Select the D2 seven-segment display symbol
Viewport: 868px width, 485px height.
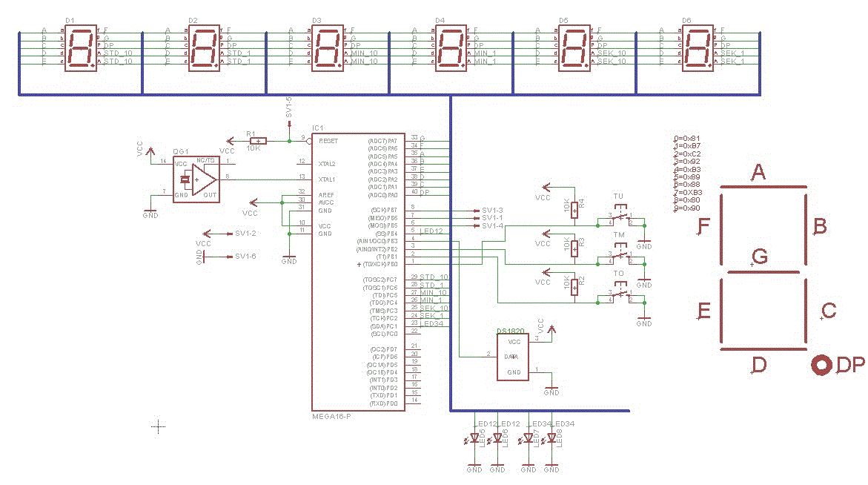205,49
